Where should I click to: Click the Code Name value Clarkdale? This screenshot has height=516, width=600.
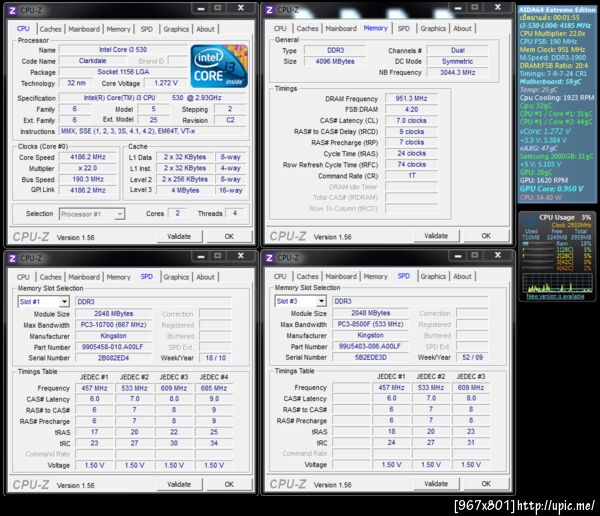[93, 60]
